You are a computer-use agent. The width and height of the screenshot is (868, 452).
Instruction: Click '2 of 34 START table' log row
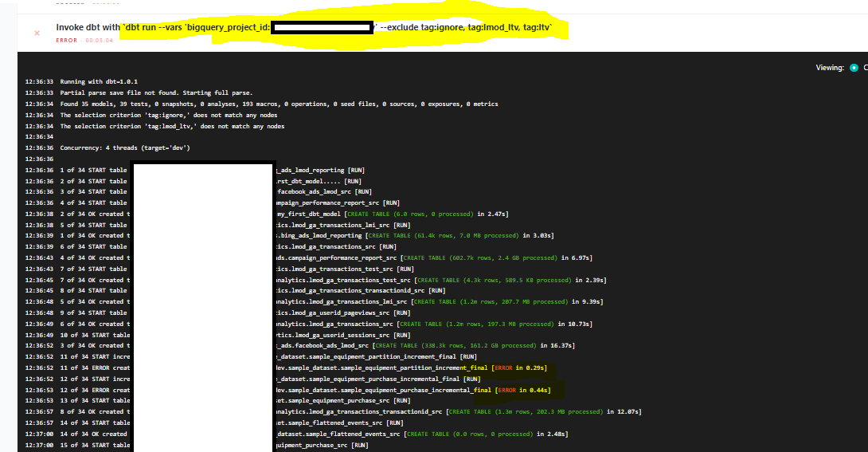[x=194, y=181]
